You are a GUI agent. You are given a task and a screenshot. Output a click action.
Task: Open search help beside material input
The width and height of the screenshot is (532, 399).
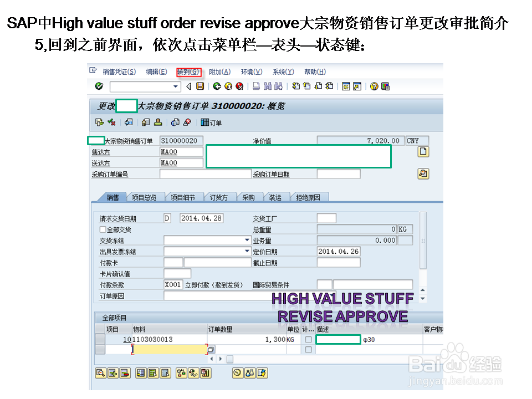211,349
